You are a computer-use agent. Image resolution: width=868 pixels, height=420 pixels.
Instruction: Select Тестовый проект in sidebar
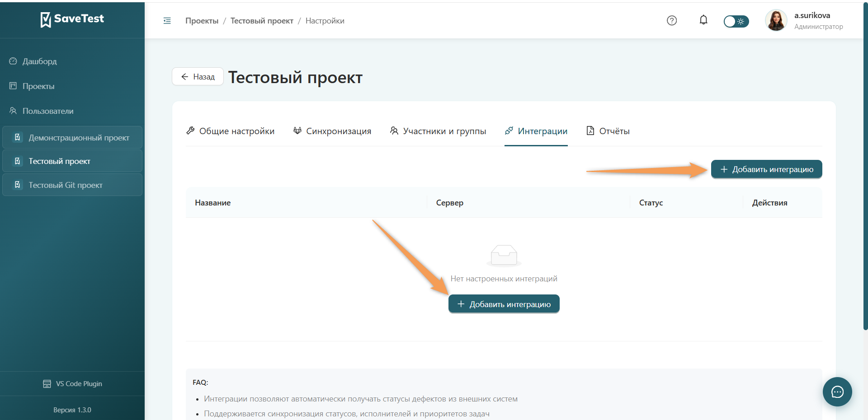[x=72, y=161]
